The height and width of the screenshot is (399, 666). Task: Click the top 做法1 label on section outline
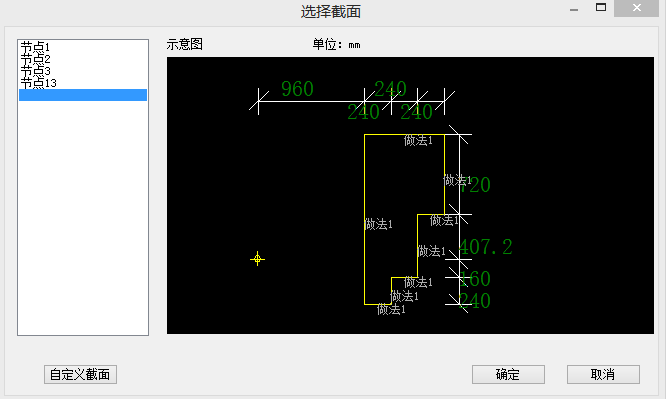pos(418,140)
